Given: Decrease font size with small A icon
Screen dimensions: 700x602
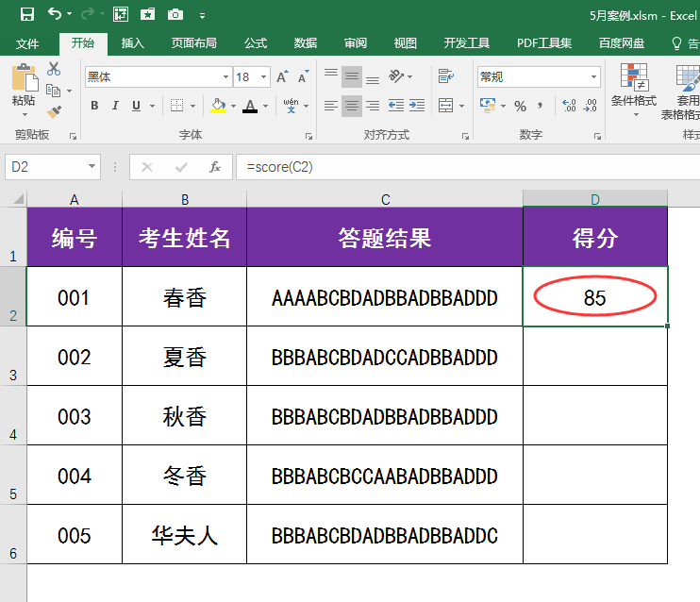Looking at the screenshot, I should click(304, 76).
